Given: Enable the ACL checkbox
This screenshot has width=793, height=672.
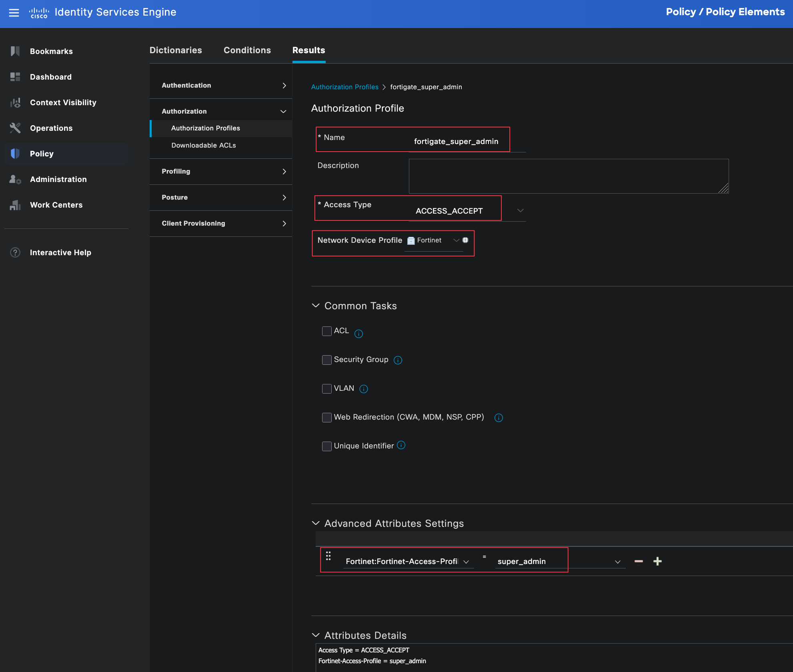Looking at the screenshot, I should click(326, 331).
